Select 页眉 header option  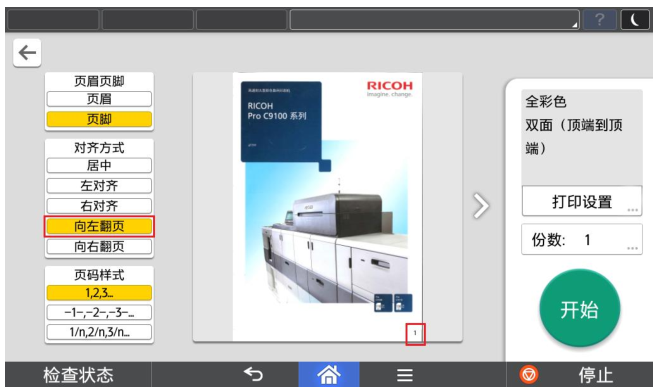tap(99, 99)
